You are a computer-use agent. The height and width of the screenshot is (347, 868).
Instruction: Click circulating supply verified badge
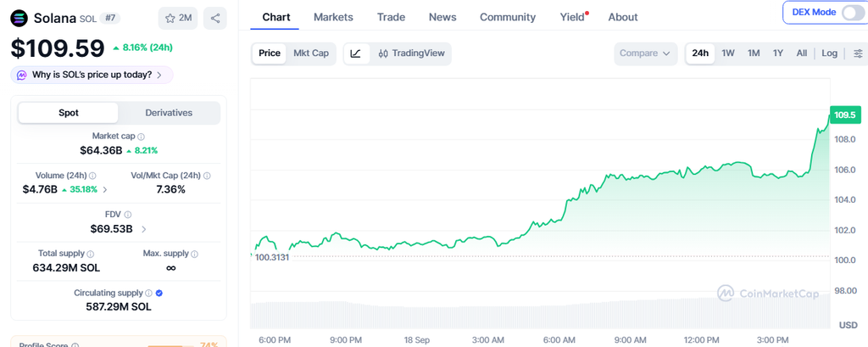[x=159, y=294]
